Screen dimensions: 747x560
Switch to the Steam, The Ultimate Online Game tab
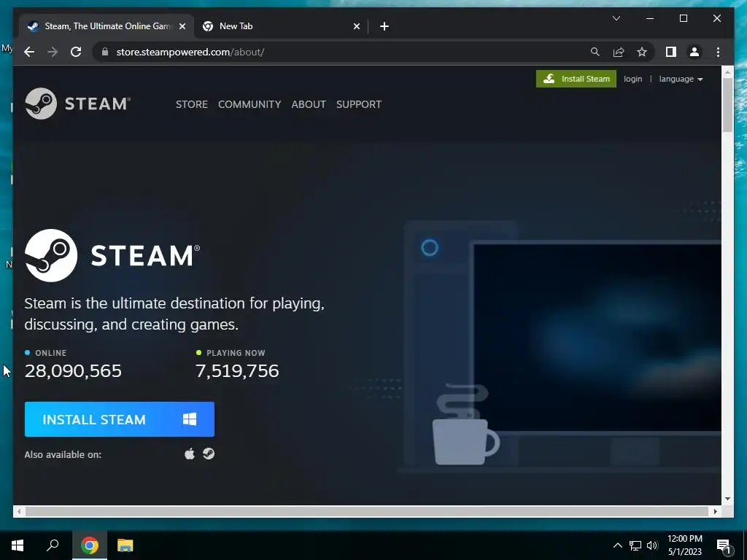(x=107, y=26)
